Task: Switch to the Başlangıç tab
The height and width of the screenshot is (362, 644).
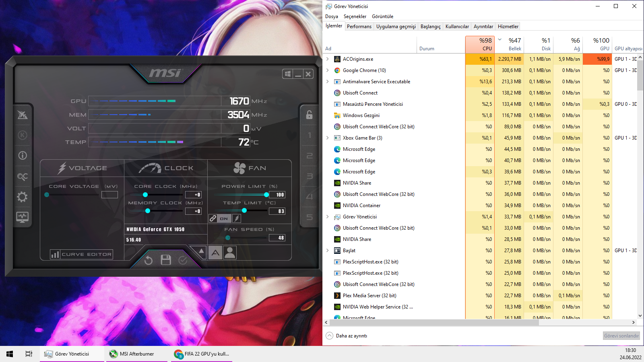Action: coord(431,27)
